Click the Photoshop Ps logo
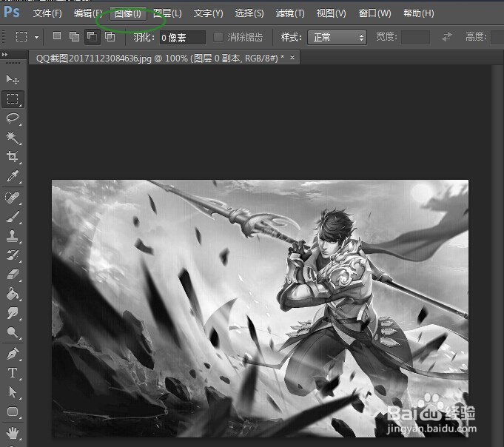 (12, 13)
